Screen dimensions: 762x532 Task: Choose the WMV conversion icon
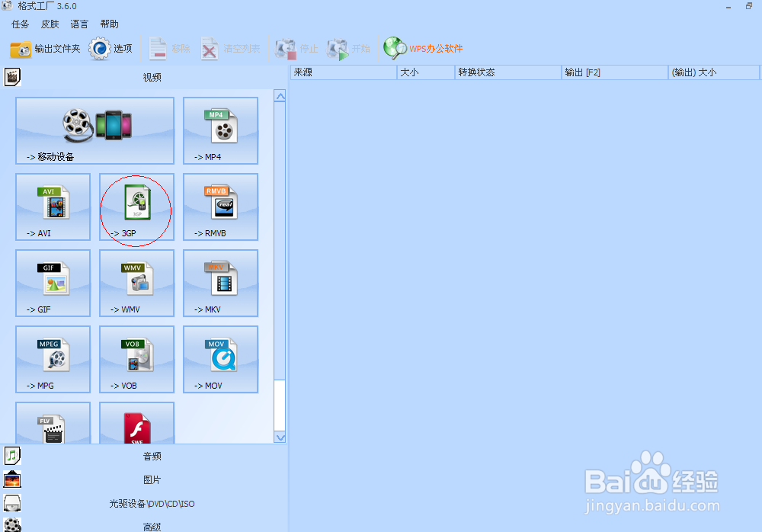click(136, 284)
